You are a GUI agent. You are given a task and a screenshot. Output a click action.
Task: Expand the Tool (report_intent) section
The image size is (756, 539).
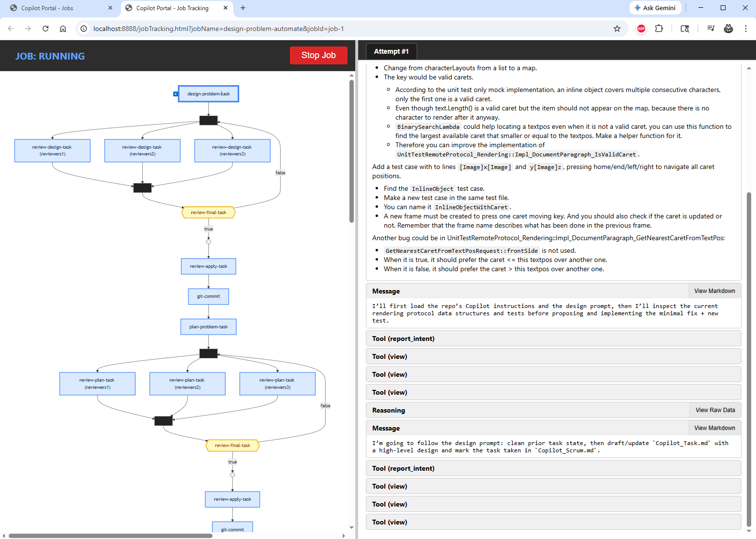[553, 339]
